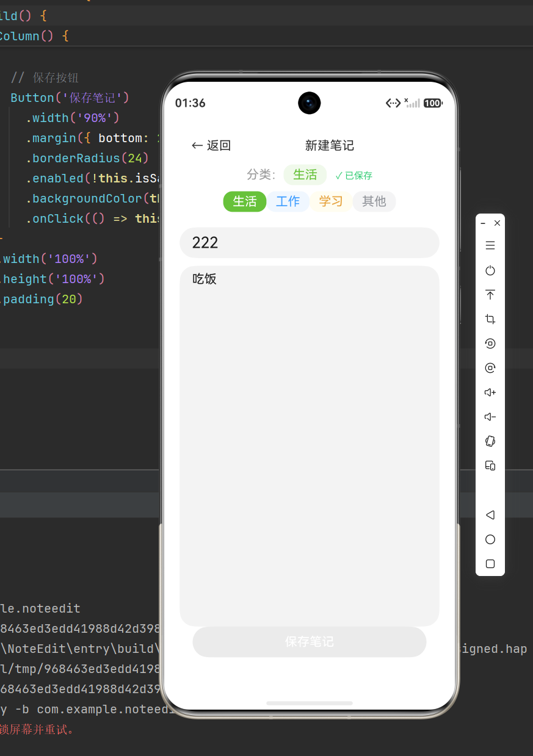Take a screenshot with the crop icon

[490, 319]
